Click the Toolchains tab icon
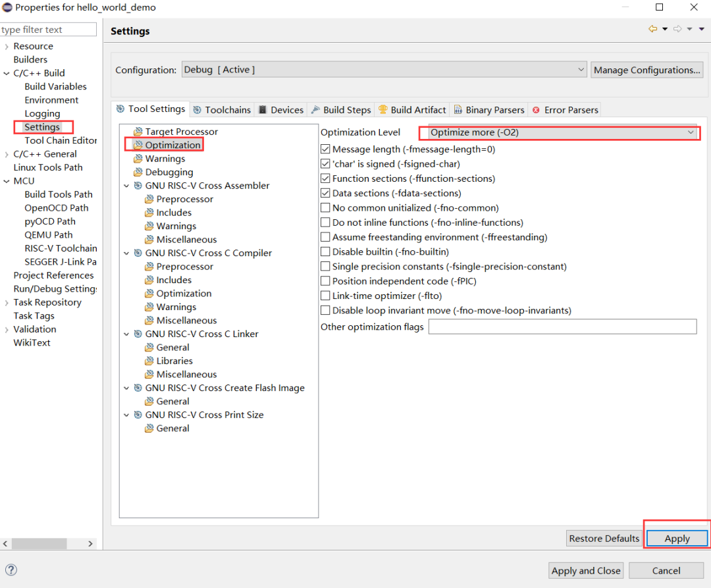Image resolution: width=711 pixels, height=588 pixels. click(x=197, y=110)
